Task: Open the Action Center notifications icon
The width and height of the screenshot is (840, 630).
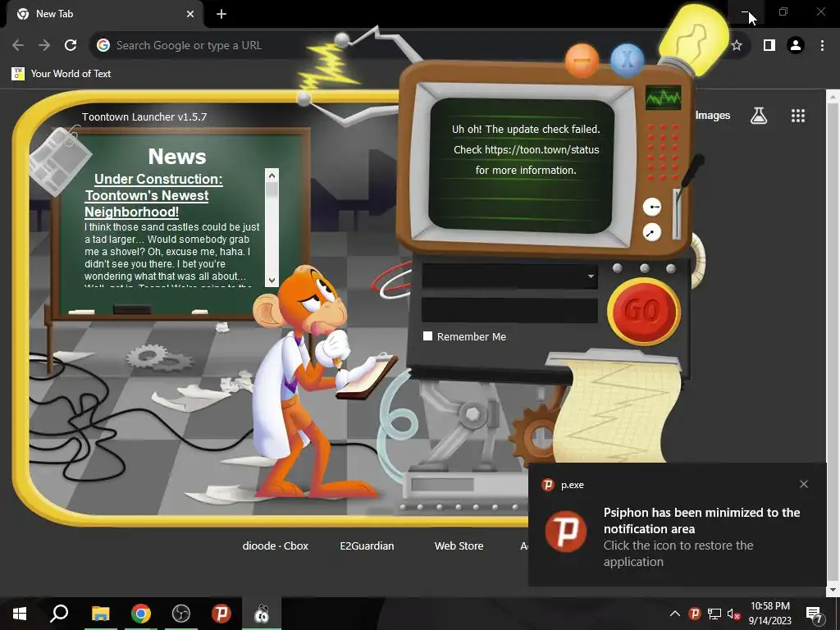Action: point(815,614)
